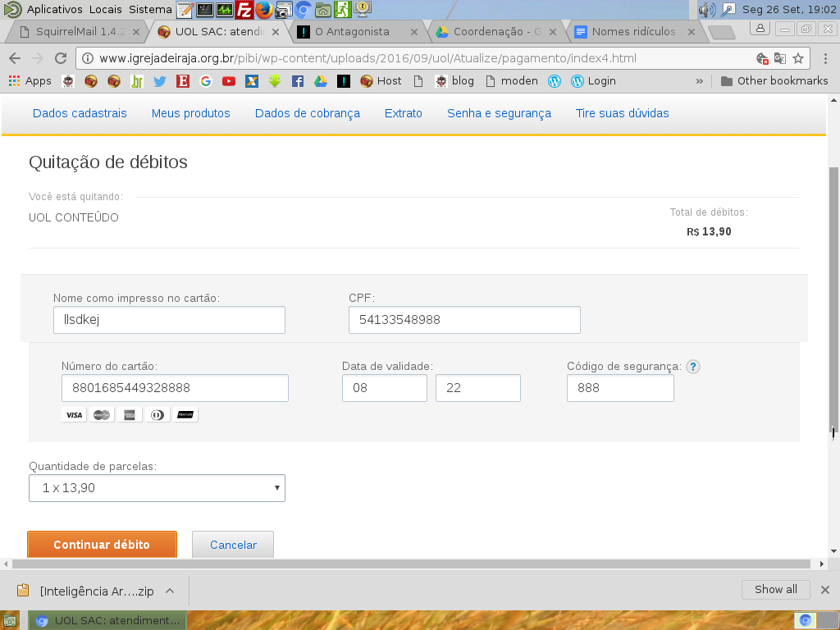Launch FileZilla from the top panel
Image resolution: width=840 pixels, height=630 pixels.
coord(244,9)
